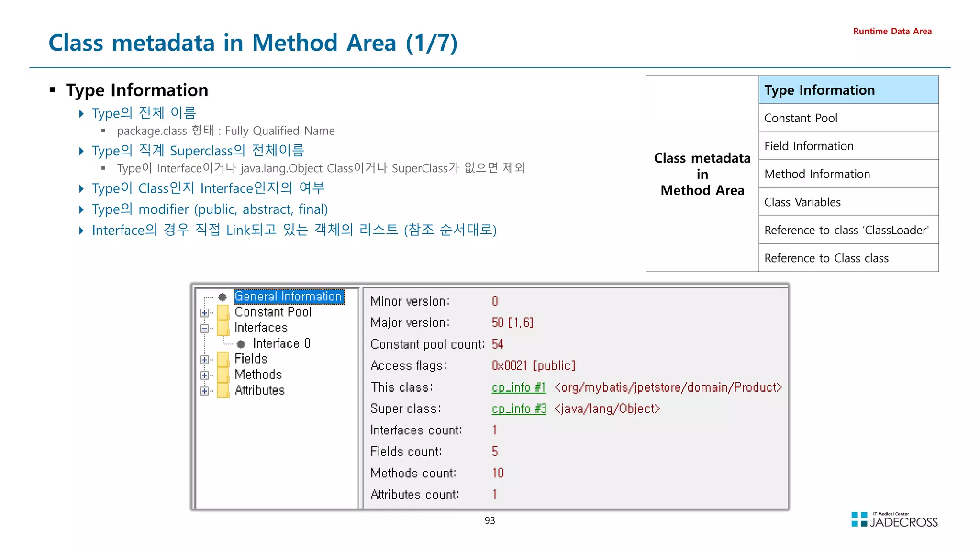Click Access flags value 0x0021 [public]
Screen dimensions: 980x551
pos(533,366)
